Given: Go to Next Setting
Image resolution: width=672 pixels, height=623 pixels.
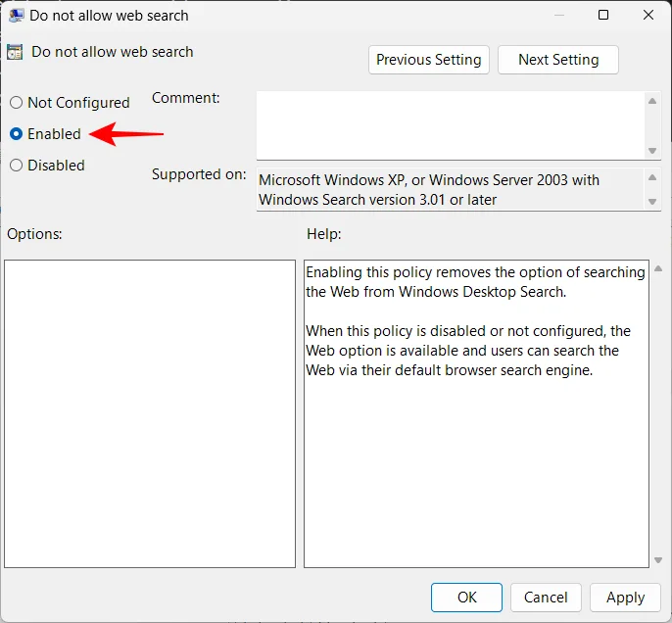Looking at the screenshot, I should click(x=558, y=60).
